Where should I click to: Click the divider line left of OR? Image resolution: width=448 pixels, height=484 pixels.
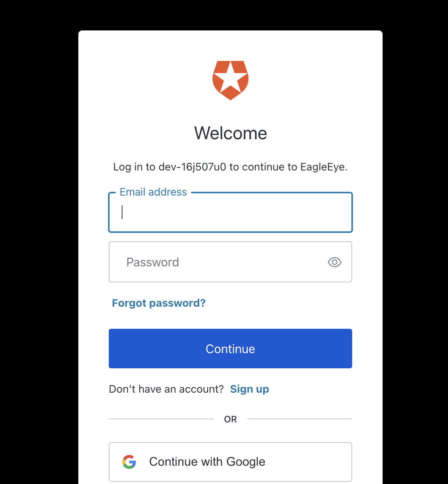(x=161, y=419)
